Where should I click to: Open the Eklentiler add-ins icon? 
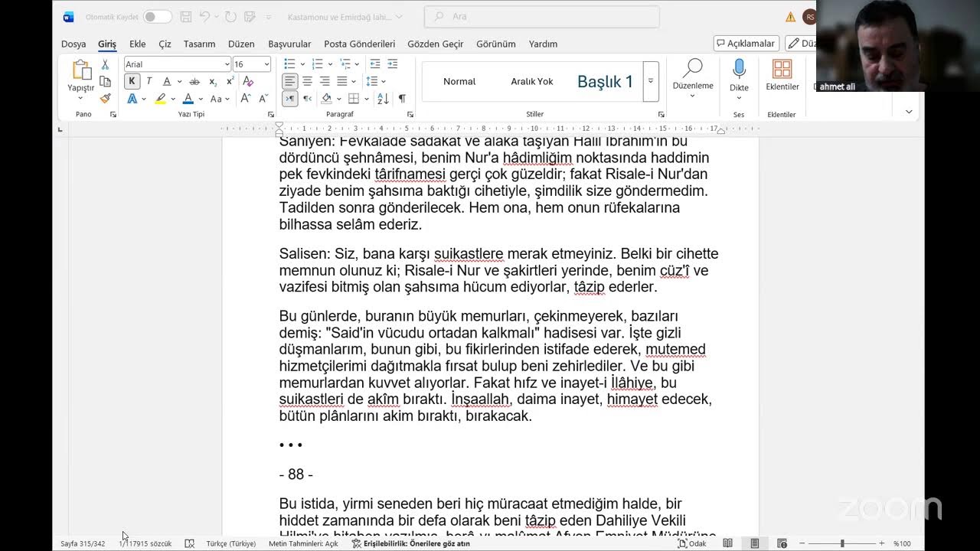(x=782, y=70)
